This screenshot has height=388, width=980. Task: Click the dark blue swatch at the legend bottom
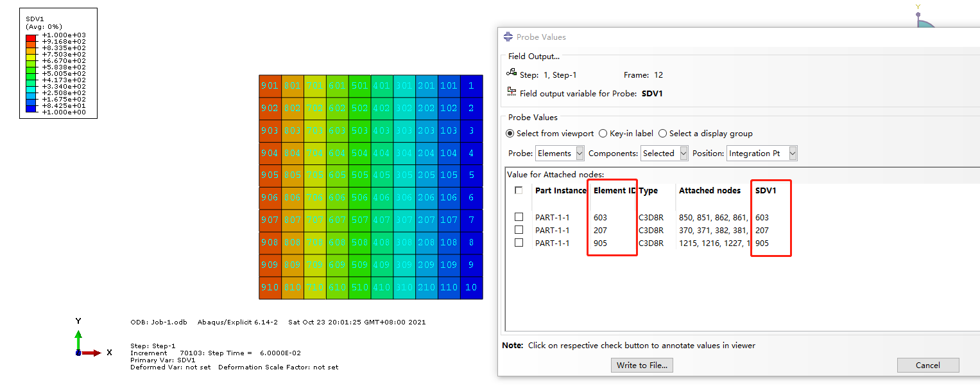tap(31, 109)
